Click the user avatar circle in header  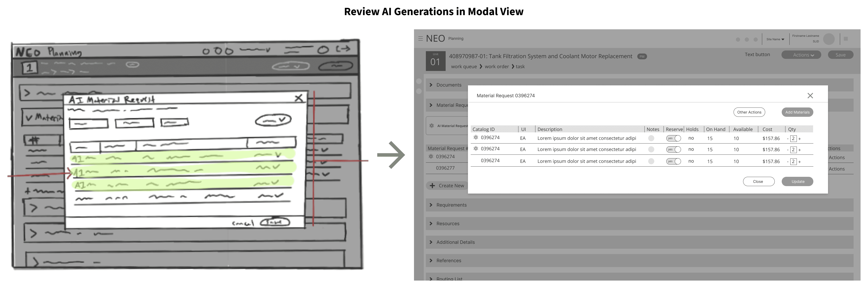tap(828, 39)
